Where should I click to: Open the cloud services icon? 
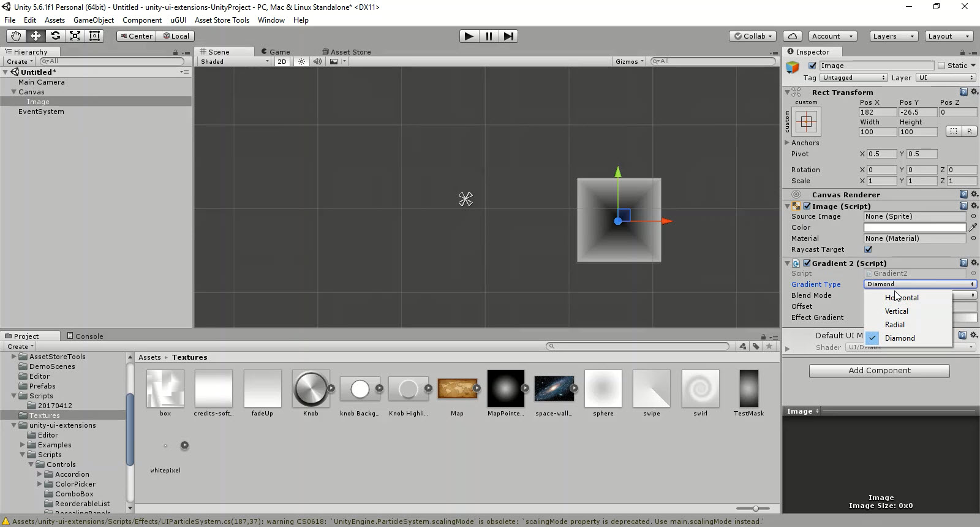(793, 36)
